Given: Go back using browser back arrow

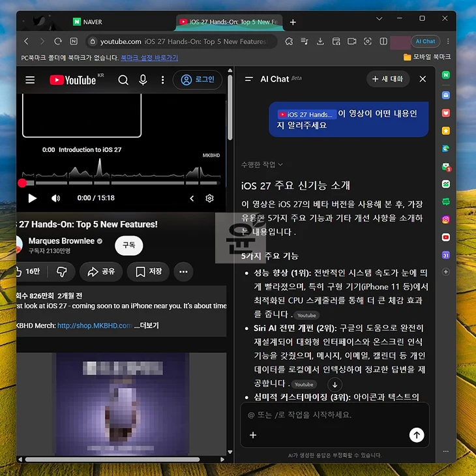Looking at the screenshot, I should (27, 41).
